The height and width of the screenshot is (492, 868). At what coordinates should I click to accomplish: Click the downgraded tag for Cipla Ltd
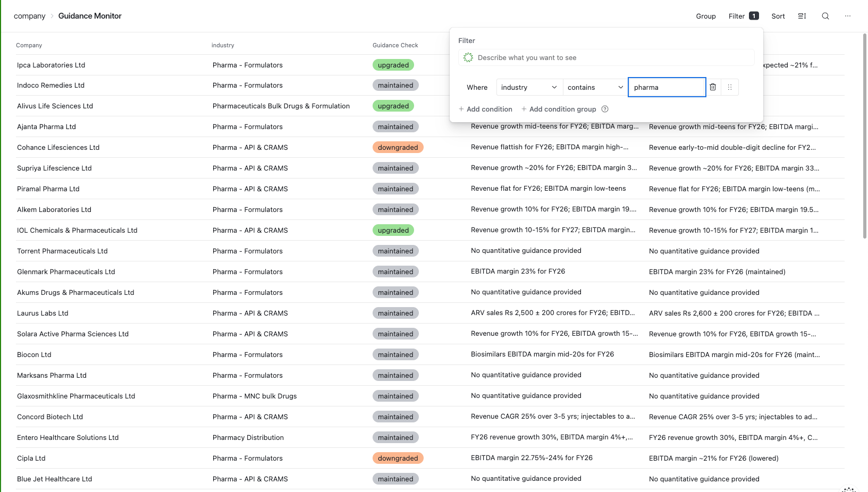click(398, 458)
